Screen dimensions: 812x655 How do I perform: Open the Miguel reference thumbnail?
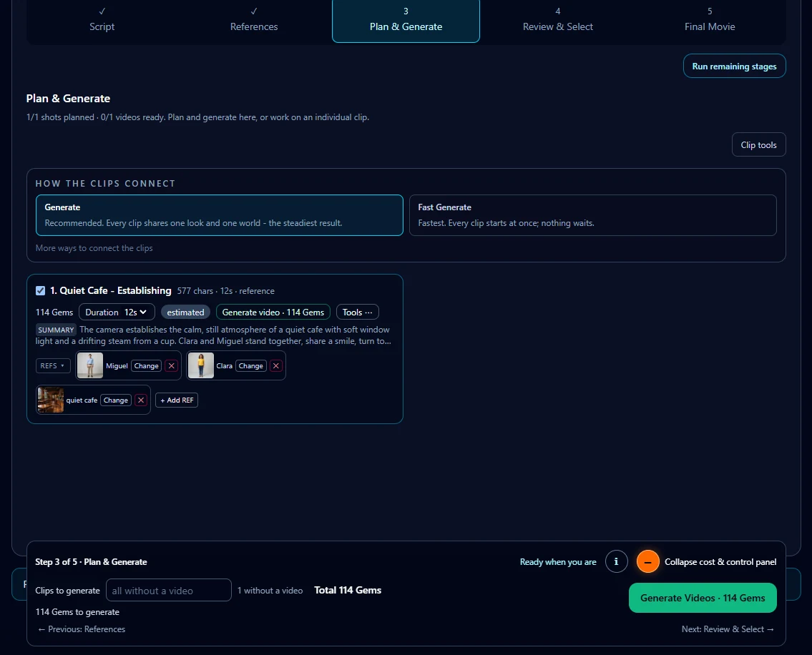pyautogui.click(x=90, y=365)
